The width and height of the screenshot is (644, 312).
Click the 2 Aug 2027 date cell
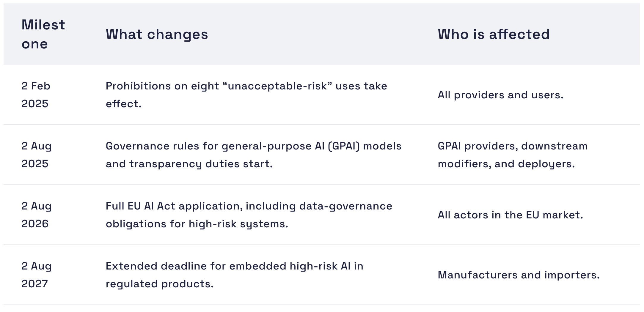point(37,275)
